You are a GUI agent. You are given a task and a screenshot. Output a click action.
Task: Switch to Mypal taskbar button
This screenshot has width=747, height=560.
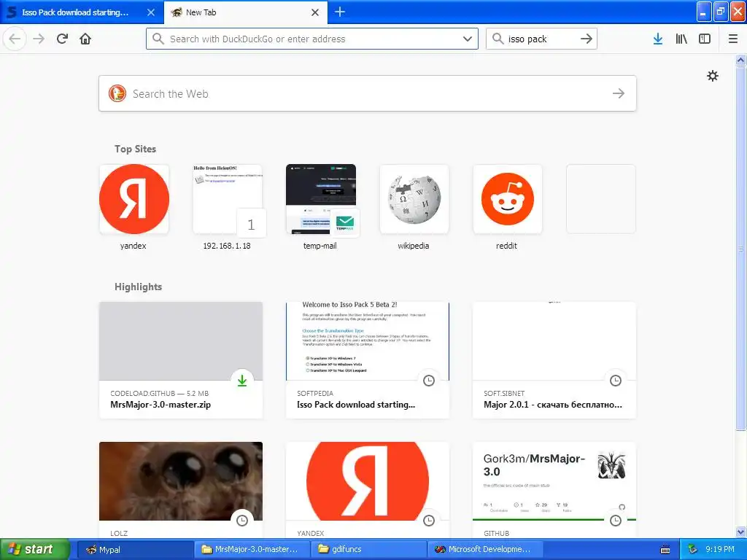pos(135,549)
